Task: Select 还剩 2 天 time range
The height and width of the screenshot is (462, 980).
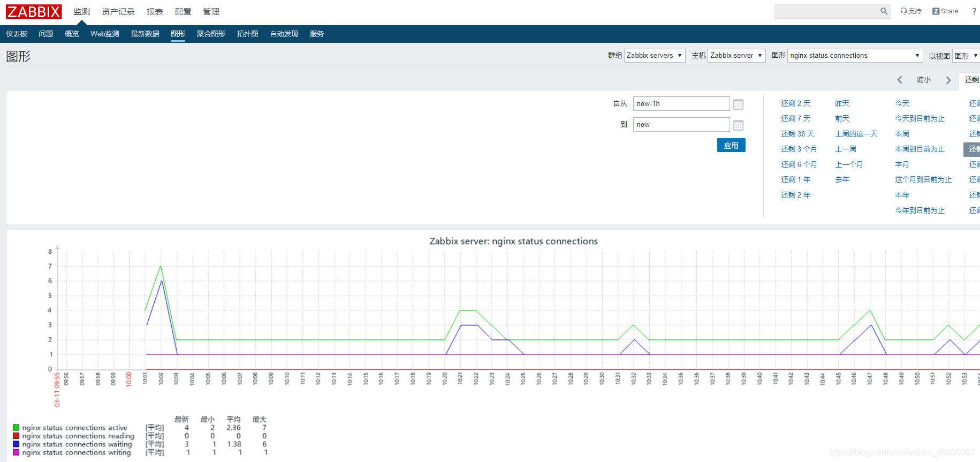Action: [796, 103]
